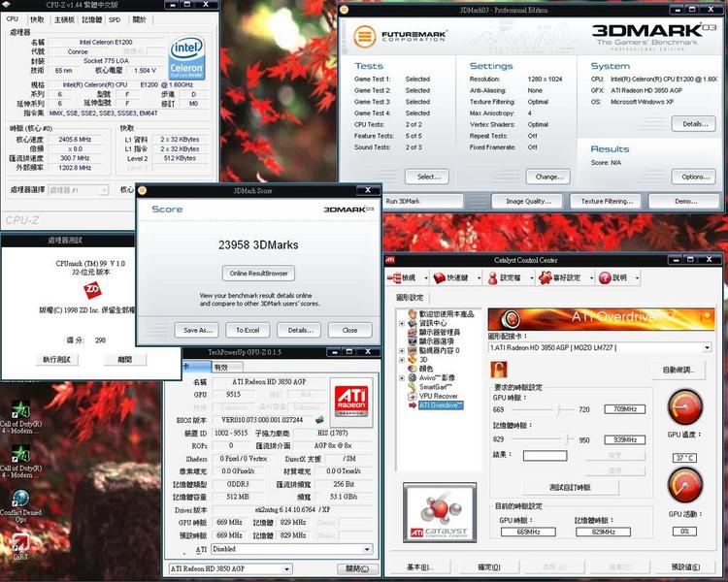Viewport: 728px width, 582px height.
Task: Click the Select button under Tests
Action: click(x=427, y=177)
